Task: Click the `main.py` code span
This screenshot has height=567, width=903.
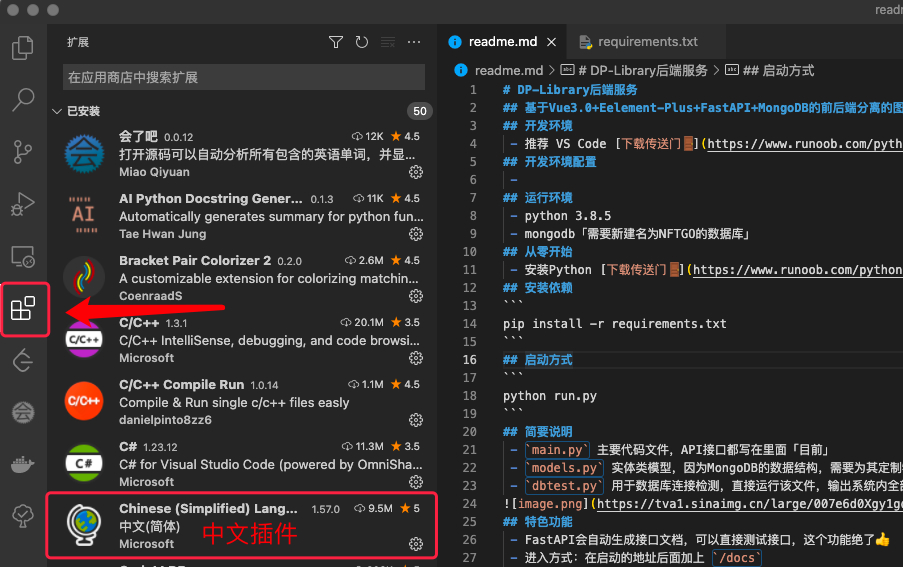Action: tap(556, 450)
